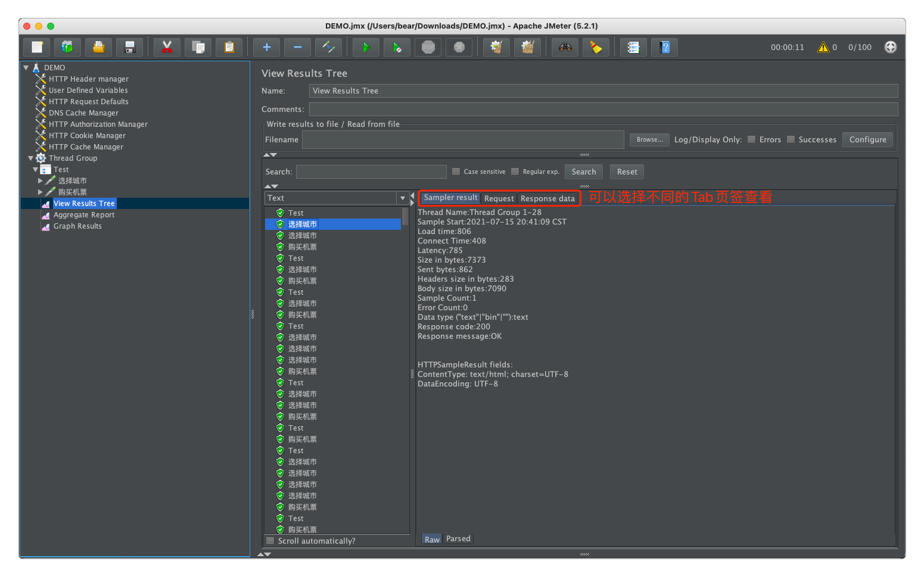
Task: Click the Name input field
Action: (x=603, y=91)
